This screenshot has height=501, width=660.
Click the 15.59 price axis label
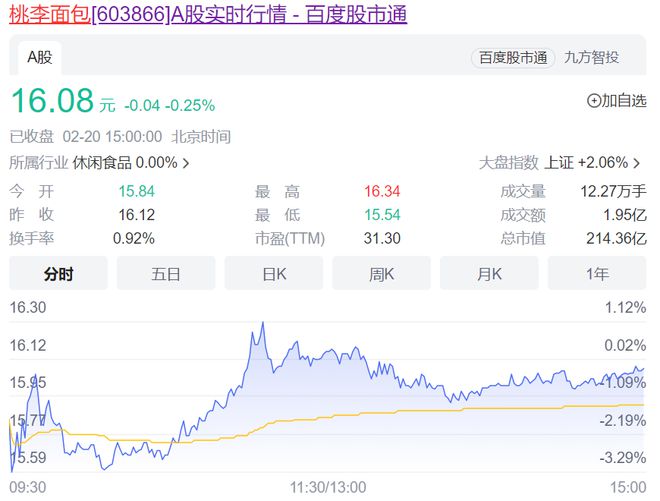(28, 457)
